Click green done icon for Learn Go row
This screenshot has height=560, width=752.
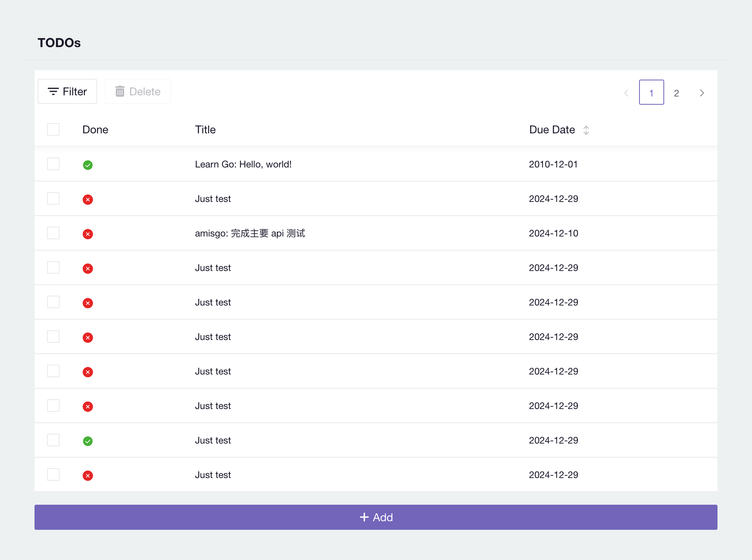[x=88, y=165]
